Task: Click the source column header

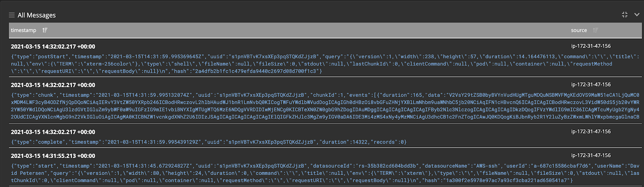Action: [x=579, y=30]
